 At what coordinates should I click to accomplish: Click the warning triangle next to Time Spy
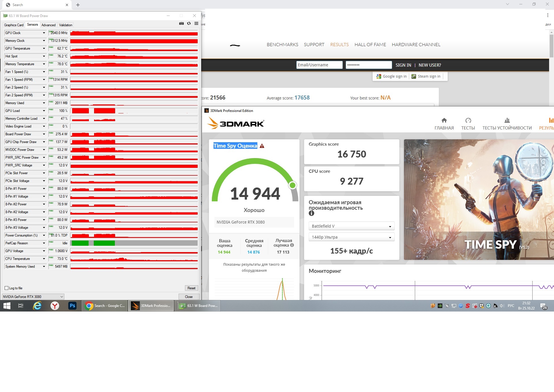[262, 146]
